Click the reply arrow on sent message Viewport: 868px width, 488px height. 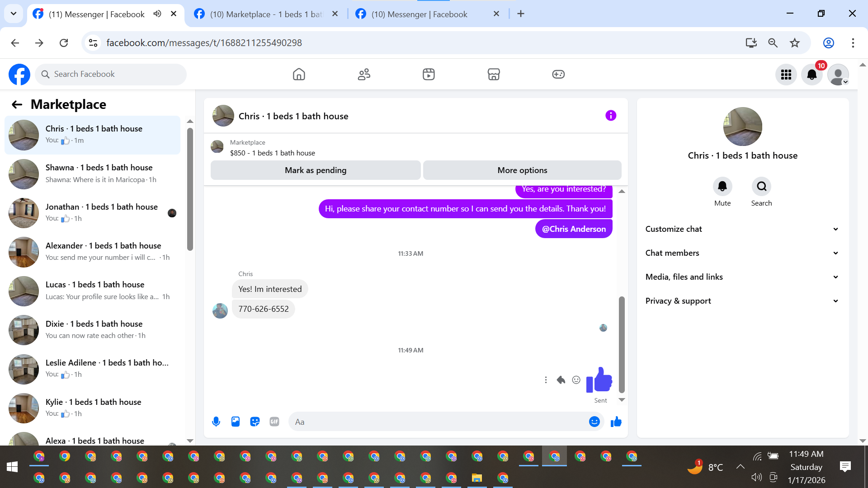click(561, 380)
